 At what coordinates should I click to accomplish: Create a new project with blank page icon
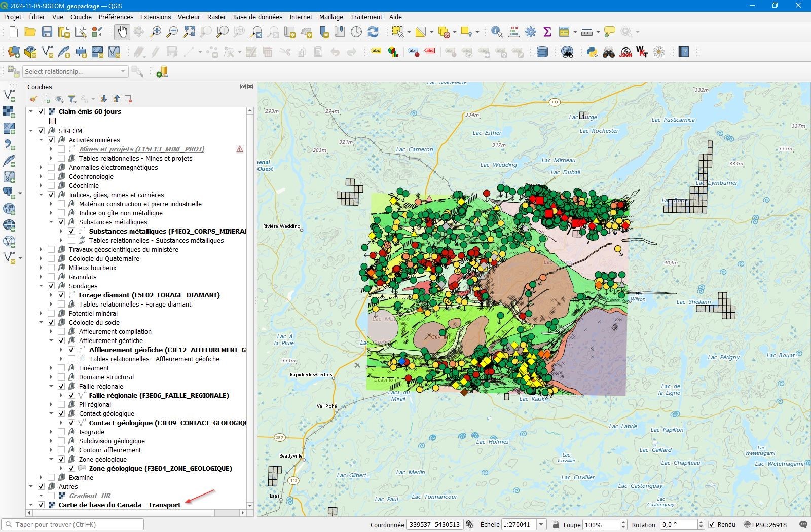click(x=14, y=32)
